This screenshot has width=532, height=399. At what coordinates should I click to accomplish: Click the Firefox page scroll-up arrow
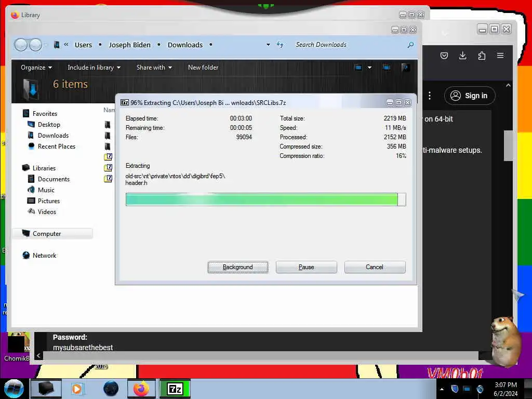pos(508,85)
